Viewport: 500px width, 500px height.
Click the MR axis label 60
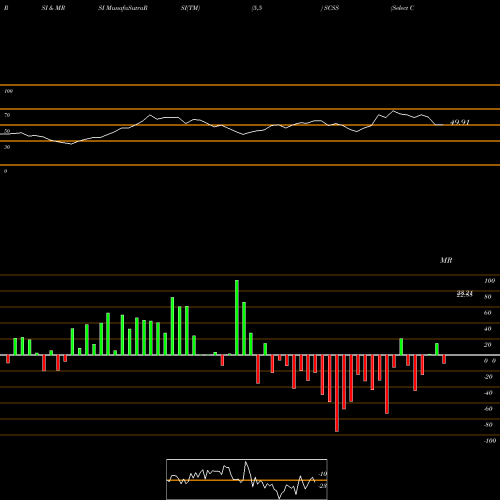tap(488, 313)
